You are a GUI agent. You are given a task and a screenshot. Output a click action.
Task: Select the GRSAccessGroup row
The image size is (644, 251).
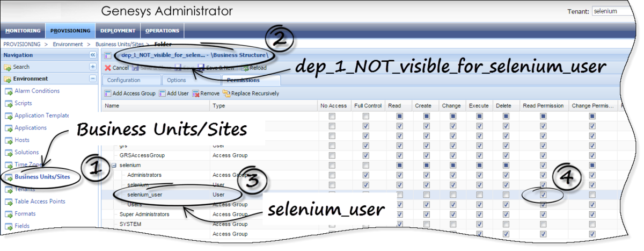coord(360,155)
